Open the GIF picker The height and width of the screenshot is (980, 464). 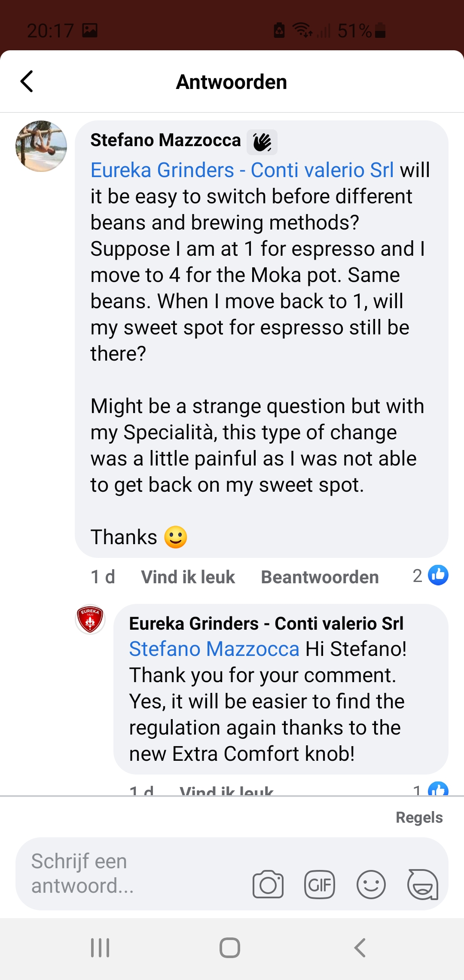point(320,885)
